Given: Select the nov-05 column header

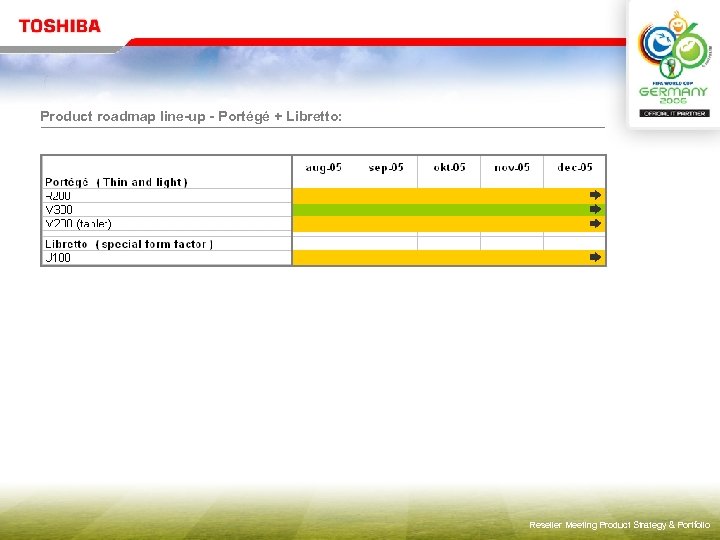Looking at the screenshot, I should click(x=512, y=167).
